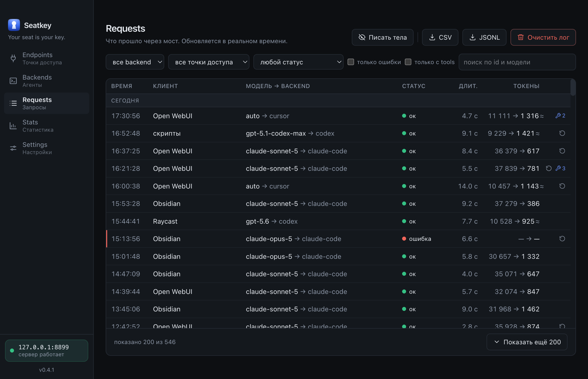
Task: Enable the 'только с tools' checkbox
Action: point(408,62)
